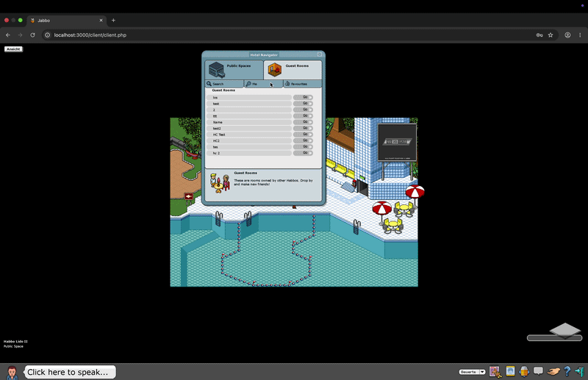Open the Search sub-tab

click(x=225, y=84)
